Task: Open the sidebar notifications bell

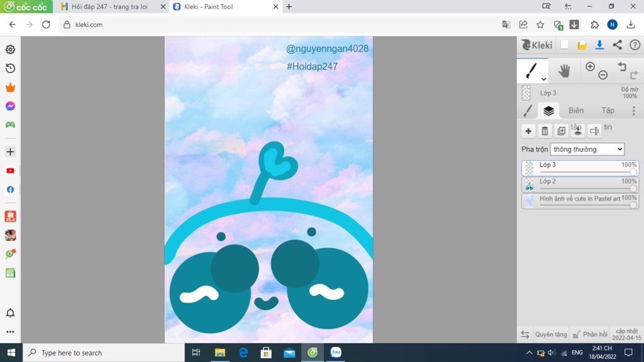Action: coord(10,313)
